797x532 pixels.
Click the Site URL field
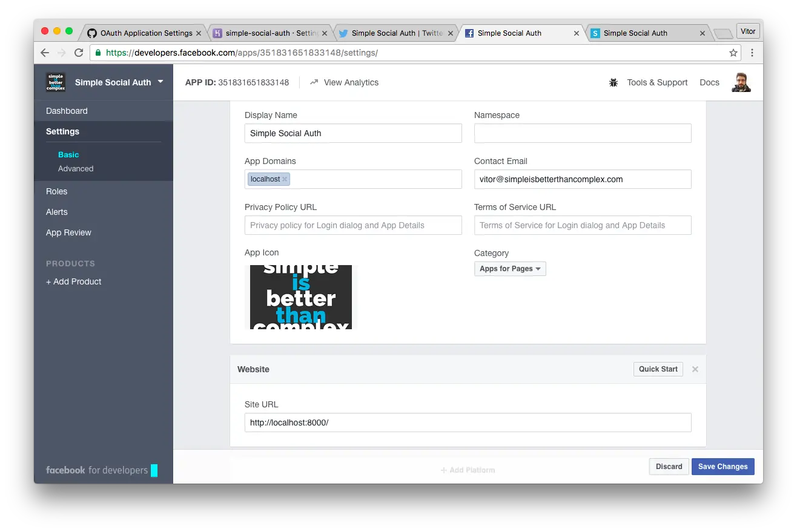coord(468,422)
